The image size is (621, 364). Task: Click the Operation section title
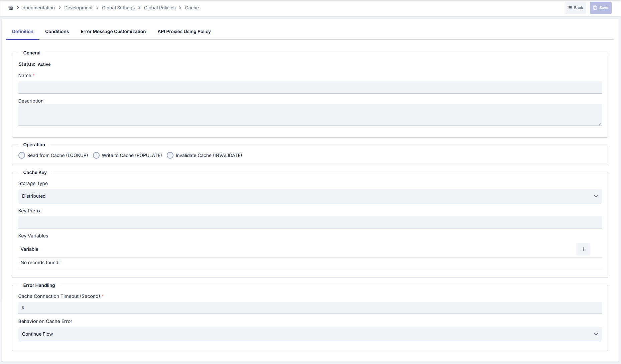coord(34,145)
